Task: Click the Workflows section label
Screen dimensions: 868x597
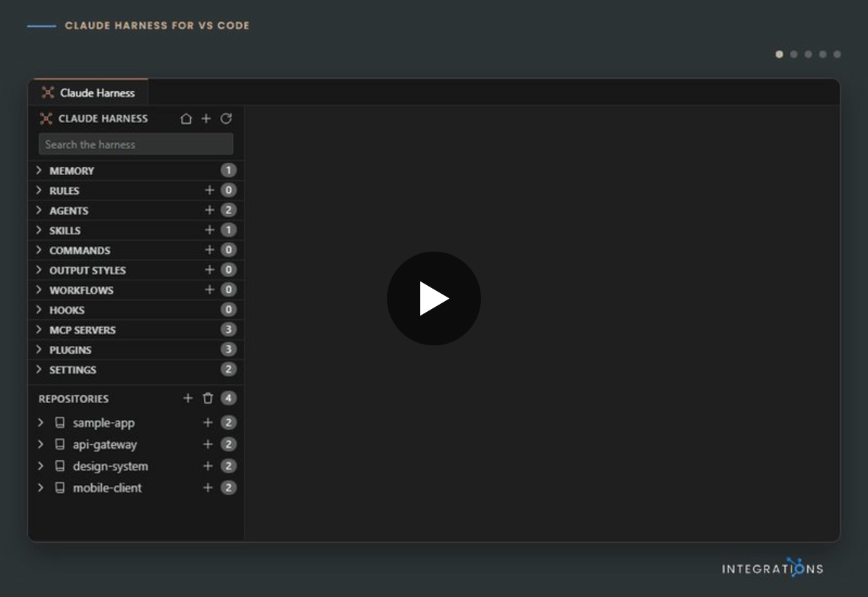Action: (81, 290)
